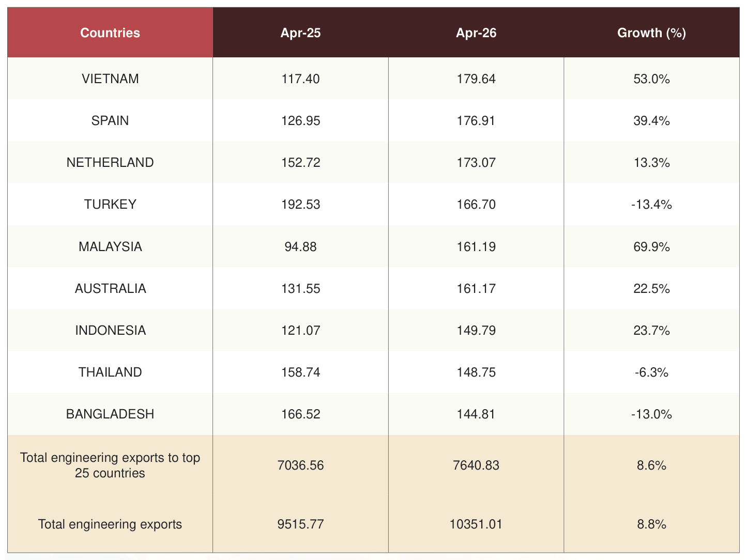Select the SPAIN country cell
The width and height of the screenshot is (747, 560).
pos(110,120)
